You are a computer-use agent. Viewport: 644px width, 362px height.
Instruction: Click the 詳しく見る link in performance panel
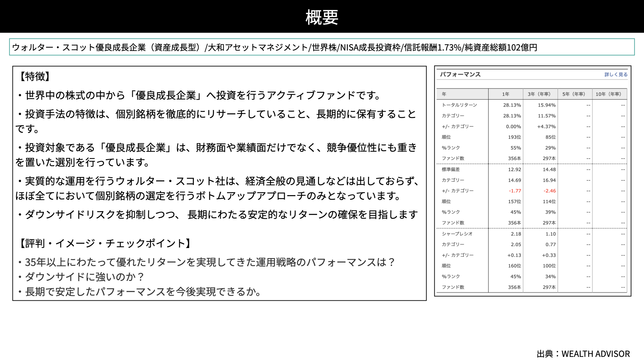616,74
